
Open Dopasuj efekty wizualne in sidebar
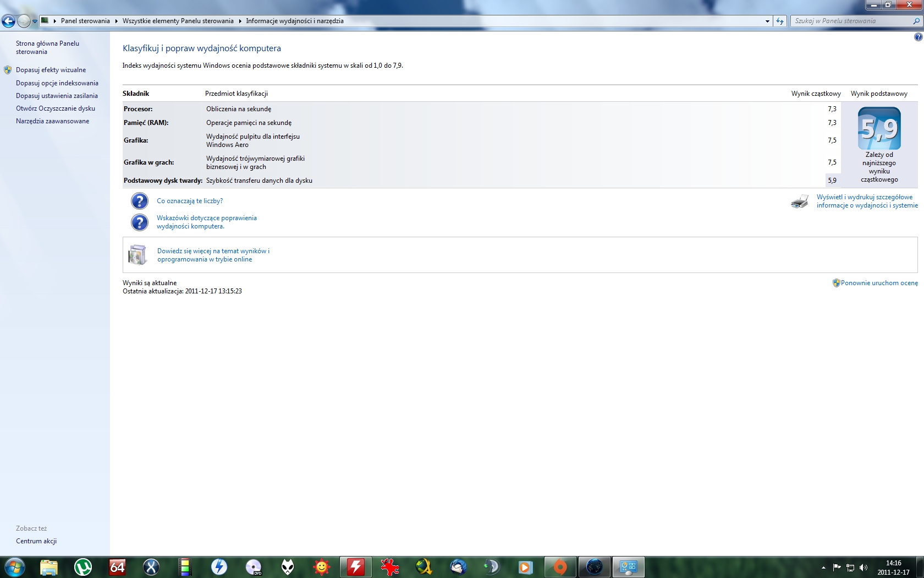pos(51,70)
